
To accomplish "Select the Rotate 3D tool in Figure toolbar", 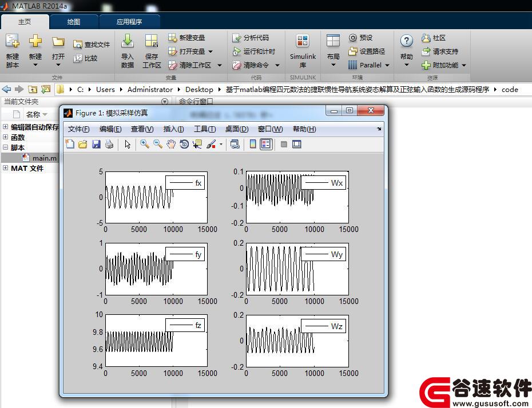I will [184, 145].
